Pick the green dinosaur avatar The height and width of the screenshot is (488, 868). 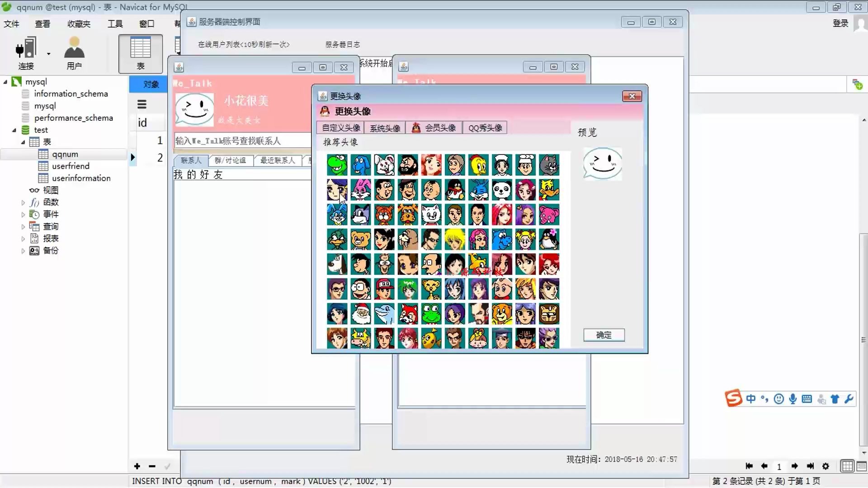coord(337,165)
